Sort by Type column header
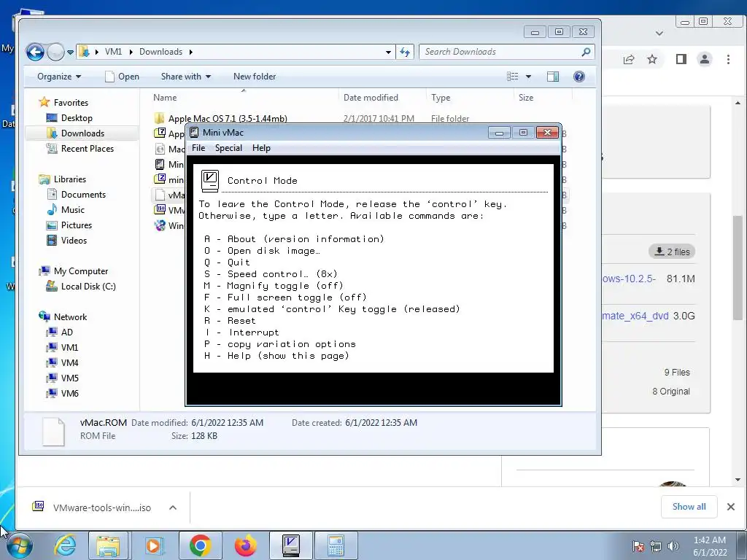Screen dimensions: 747x560 pyautogui.click(x=441, y=98)
